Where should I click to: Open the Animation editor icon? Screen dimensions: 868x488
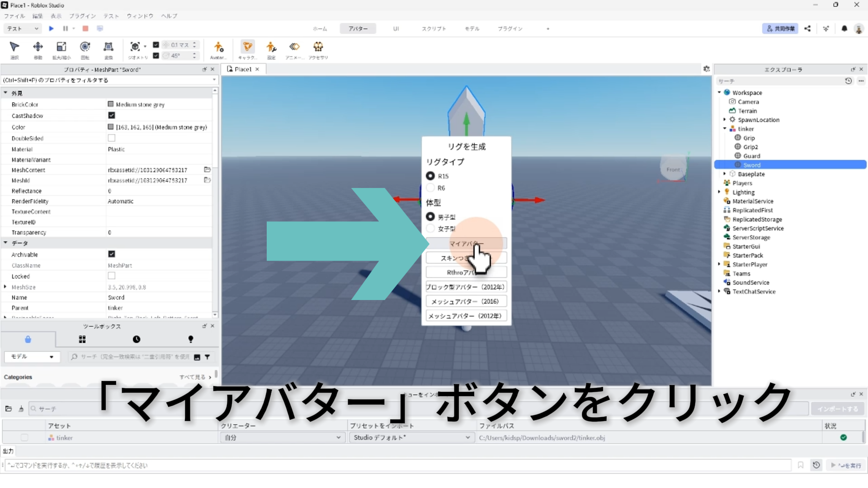pyautogui.click(x=294, y=47)
